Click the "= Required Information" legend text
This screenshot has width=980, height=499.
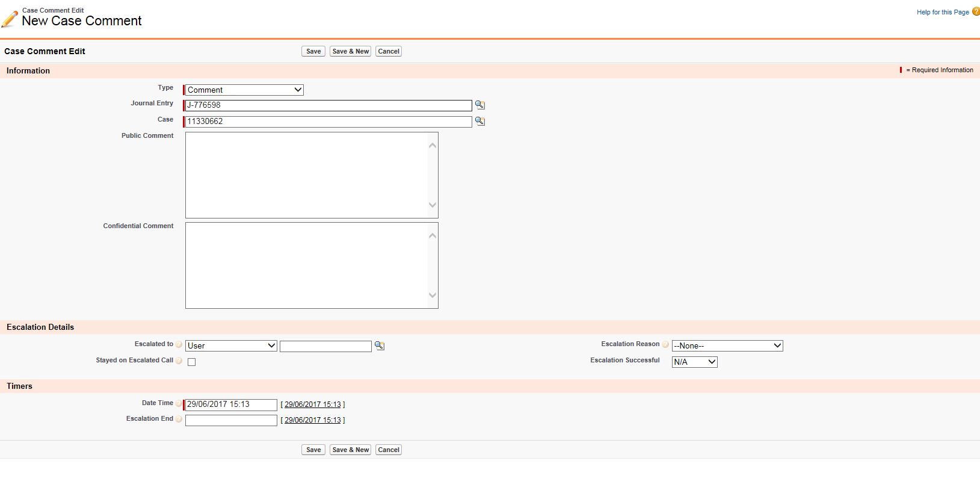tap(940, 70)
